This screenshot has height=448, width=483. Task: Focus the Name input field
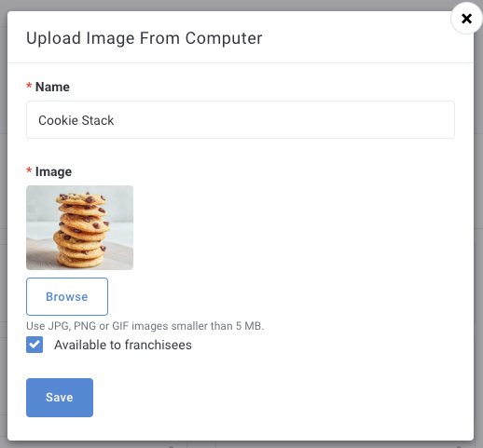[241, 120]
